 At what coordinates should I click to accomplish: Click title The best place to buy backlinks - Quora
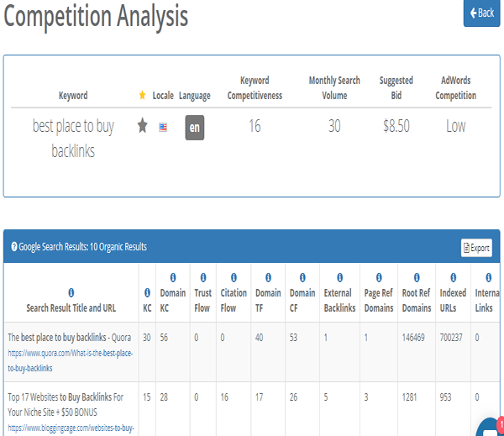[70, 337]
